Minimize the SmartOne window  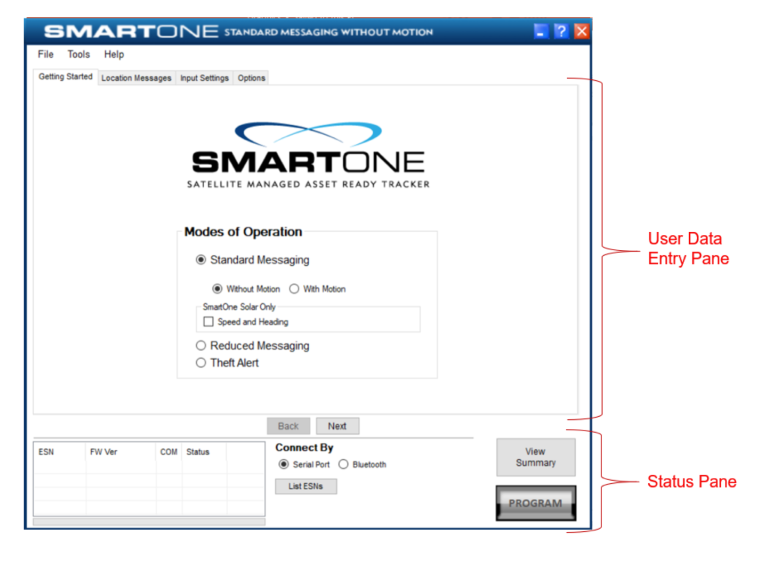coord(541,31)
